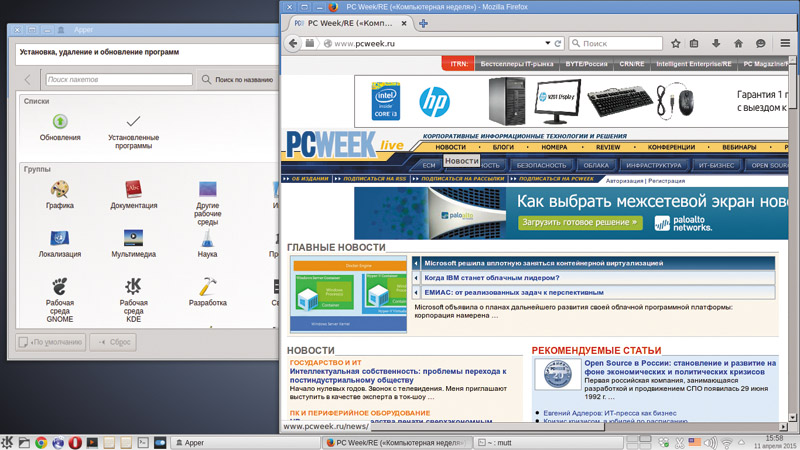Open ВЕБИНАРЫ in PCWeek menu
800x450 pixels.
click(x=739, y=147)
